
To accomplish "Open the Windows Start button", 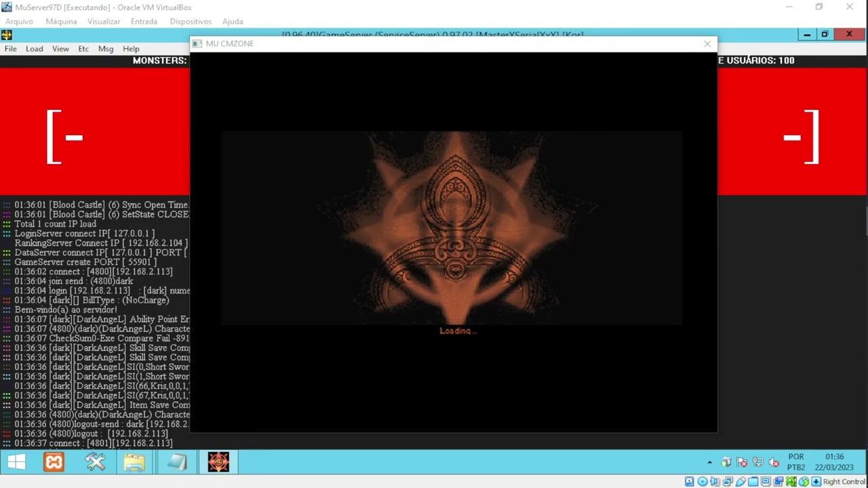I will click(16, 462).
